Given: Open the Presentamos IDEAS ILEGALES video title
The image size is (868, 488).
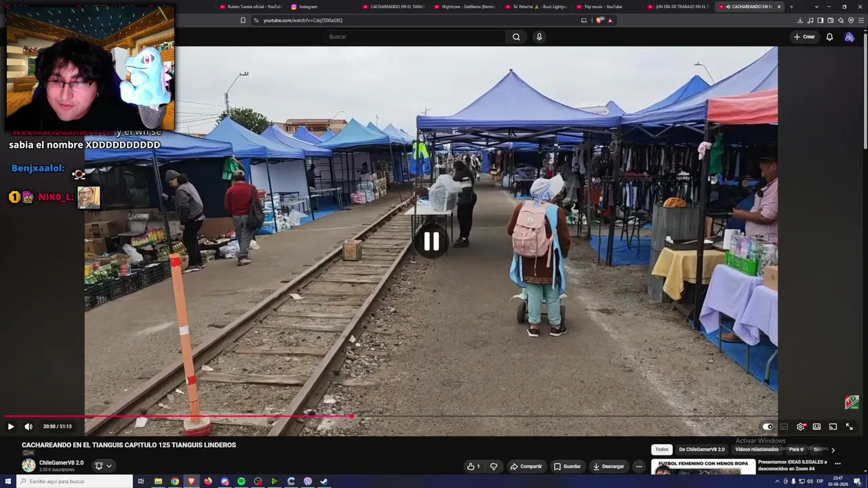Looking at the screenshot, I should pyautogui.click(x=793, y=465).
